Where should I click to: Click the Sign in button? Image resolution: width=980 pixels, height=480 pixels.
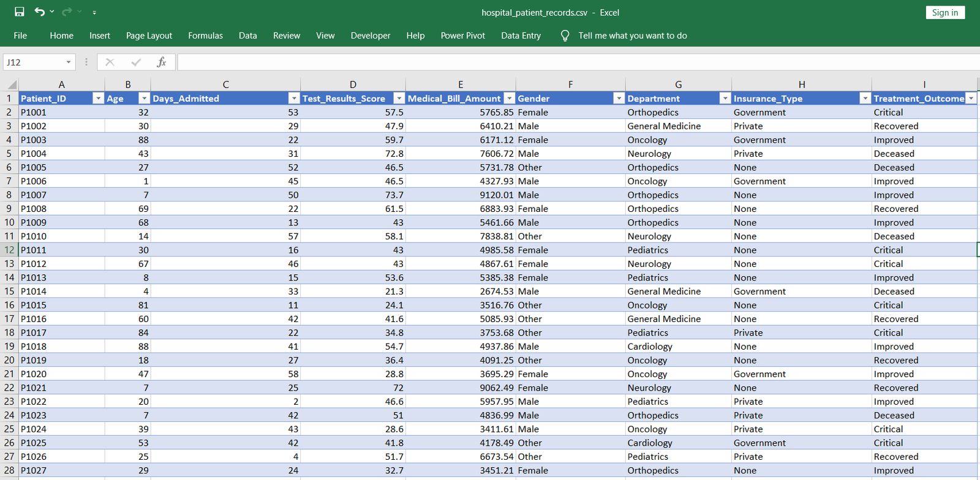(x=944, y=12)
